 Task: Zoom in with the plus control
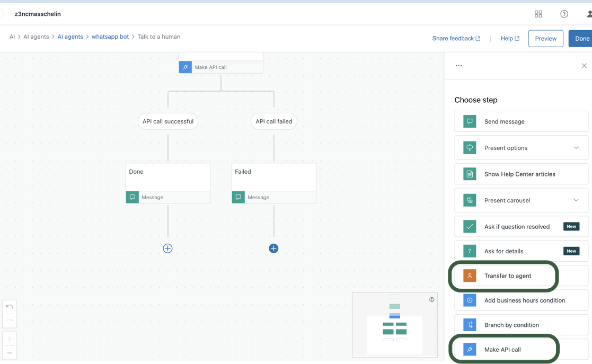10,339
